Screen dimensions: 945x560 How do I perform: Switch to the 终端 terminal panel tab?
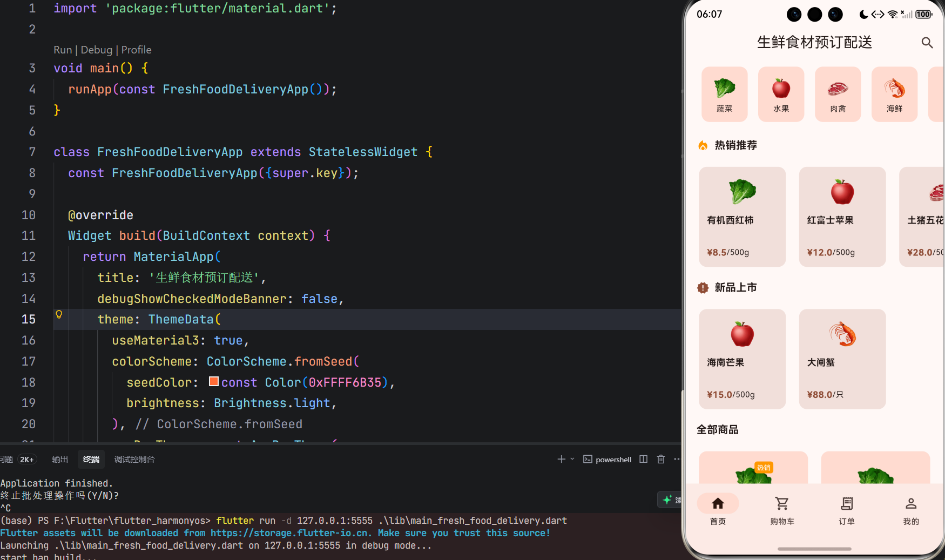click(x=91, y=460)
